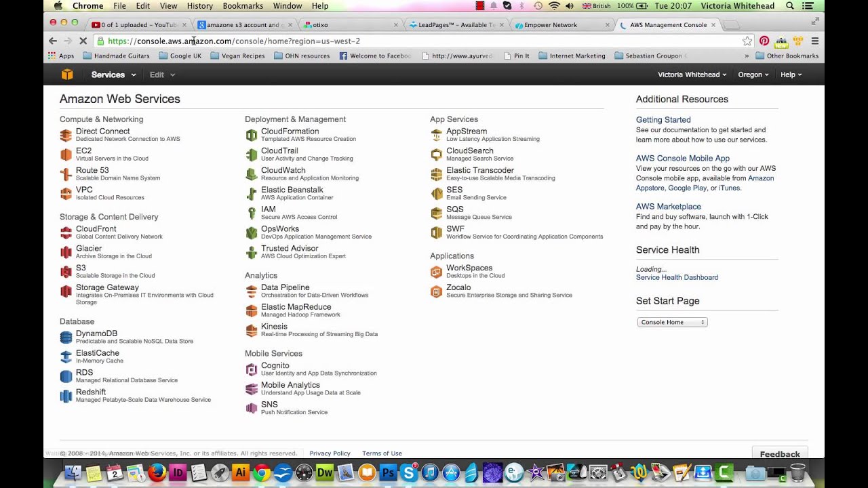Open the AWS Marketplace link
Image resolution: width=868 pixels, height=488 pixels.
(x=669, y=207)
